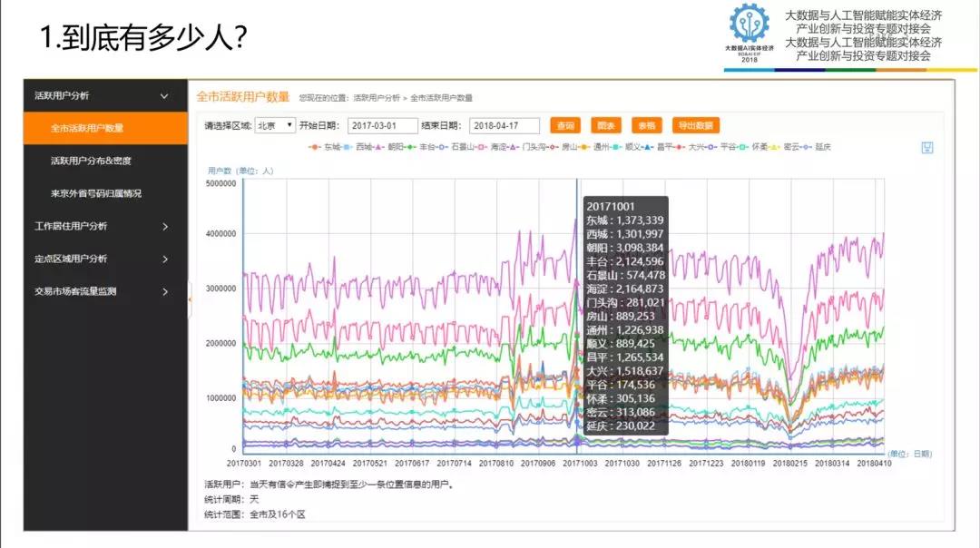Open the 北京 region dropdown
Image resolution: width=980 pixels, height=548 pixels.
(275, 124)
